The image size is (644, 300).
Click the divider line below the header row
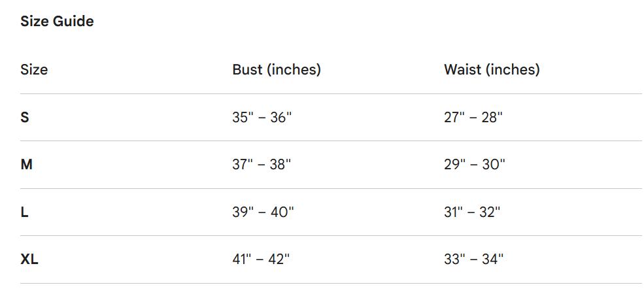[x=331, y=93]
